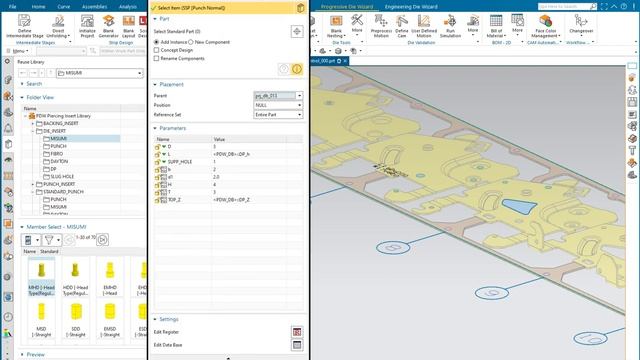The image size is (640, 360).
Task: Click the dialog's top-right package icon
Action: 300,8
